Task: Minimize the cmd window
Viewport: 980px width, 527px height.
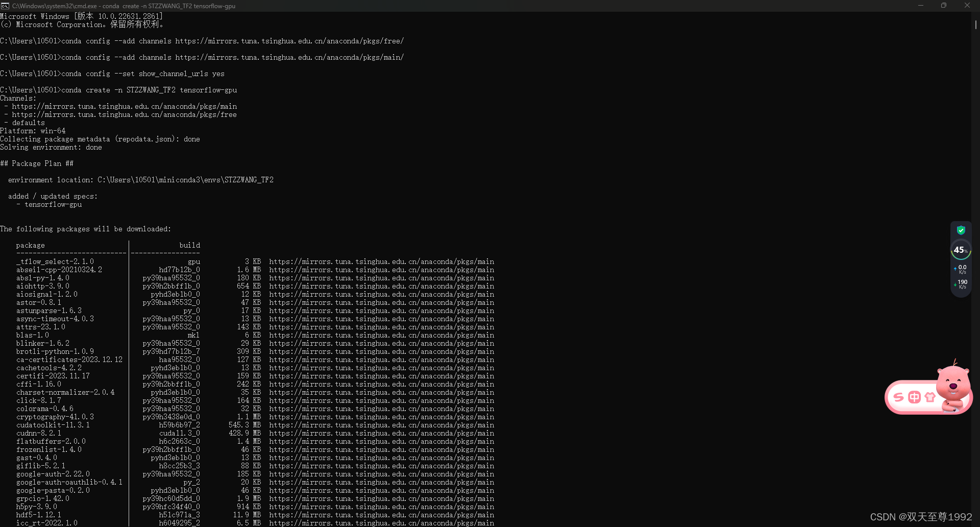Action: pyautogui.click(x=921, y=6)
